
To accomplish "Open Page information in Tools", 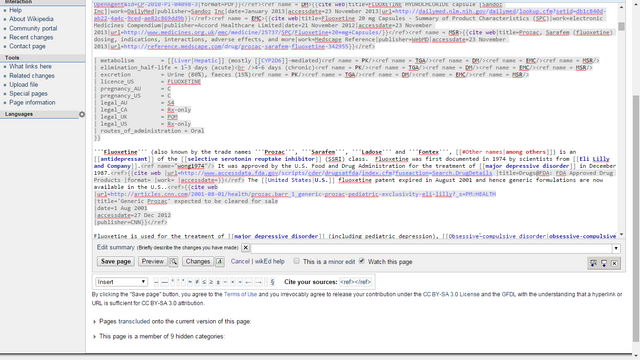I will [32, 103].
